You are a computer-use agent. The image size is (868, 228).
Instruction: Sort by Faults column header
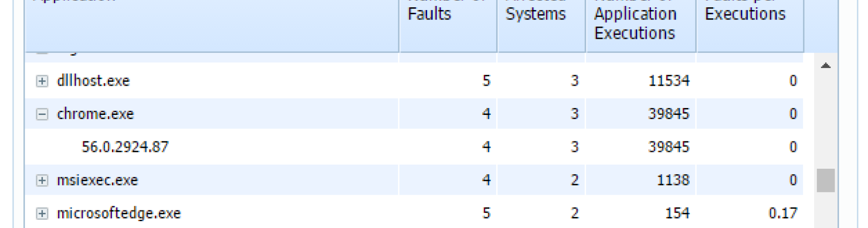[x=448, y=26]
